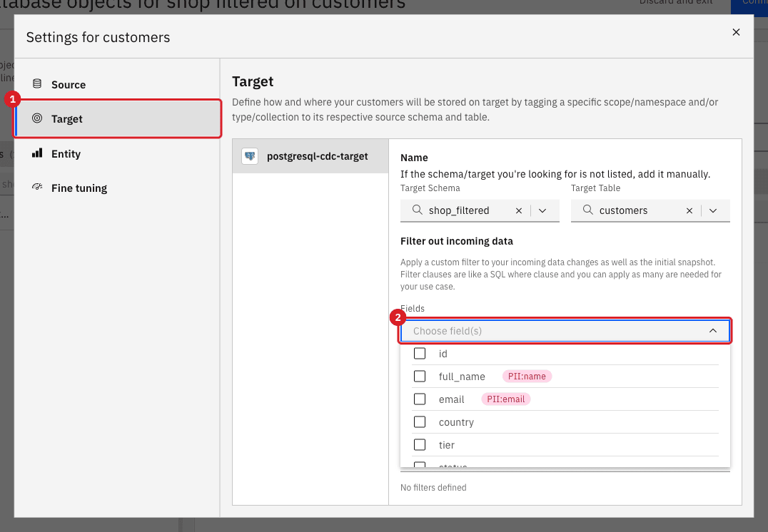768x532 pixels.
Task: Collapse the Choose field(s) dropdown chevron
Action: [712, 331]
